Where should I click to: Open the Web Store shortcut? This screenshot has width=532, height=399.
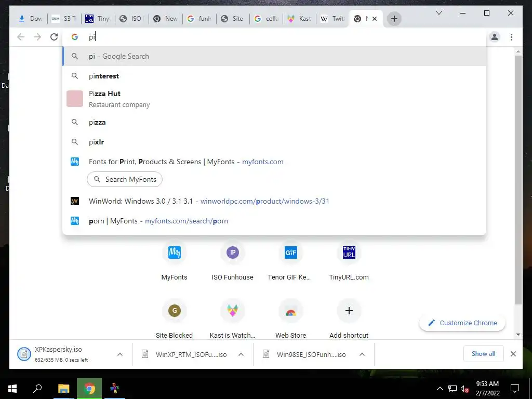(291, 318)
